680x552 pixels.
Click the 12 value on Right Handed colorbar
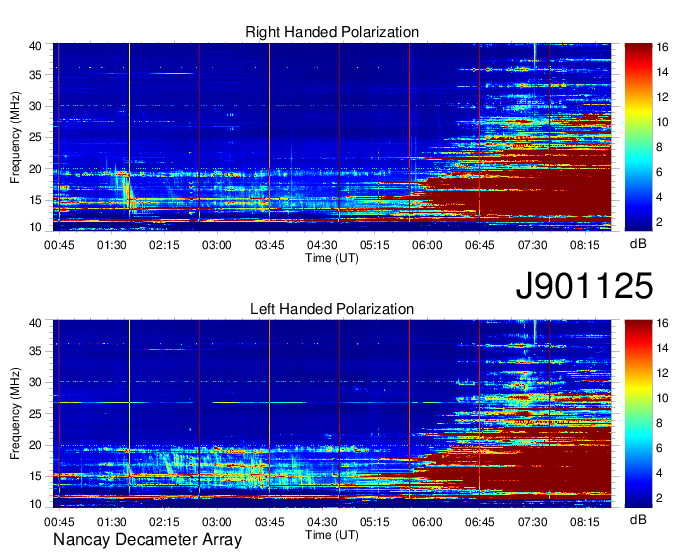click(662, 97)
